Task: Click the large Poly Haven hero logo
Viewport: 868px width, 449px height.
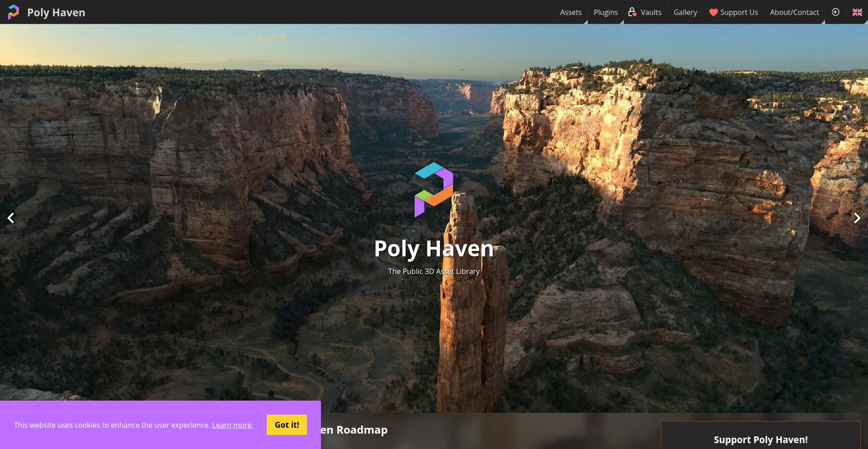Action: pos(434,189)
